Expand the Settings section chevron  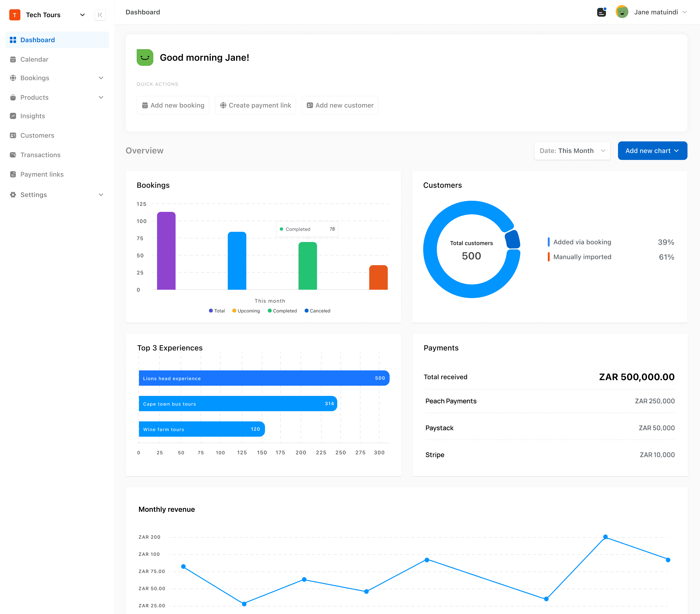click(101, 194)
